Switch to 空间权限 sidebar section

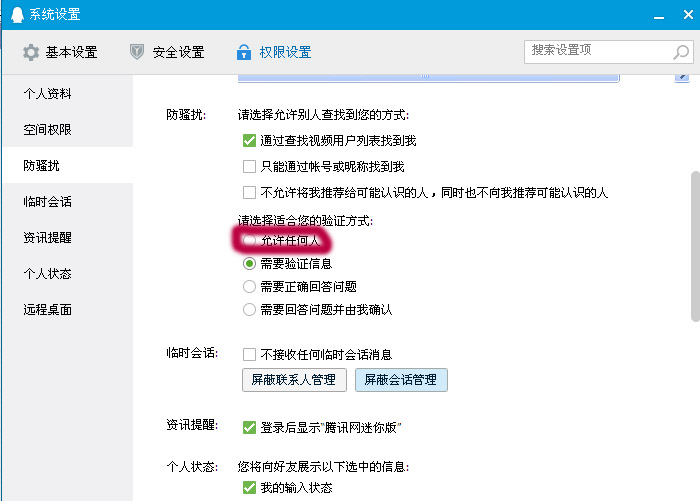pos(48,130)
